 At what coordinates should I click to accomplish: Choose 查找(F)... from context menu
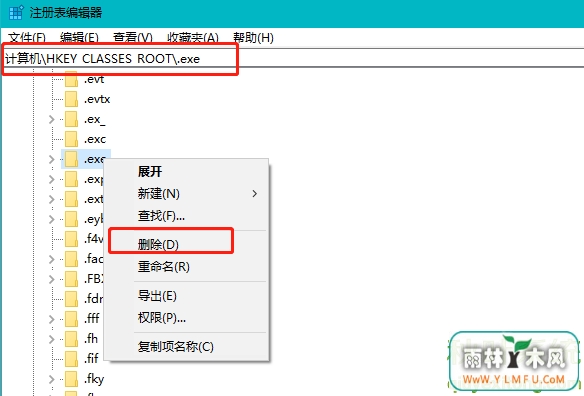pyautogui.click(x=161, y=216)
